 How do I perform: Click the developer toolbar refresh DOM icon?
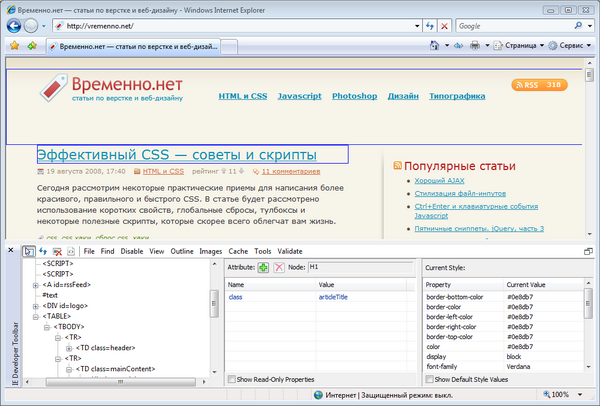(43, 251)
